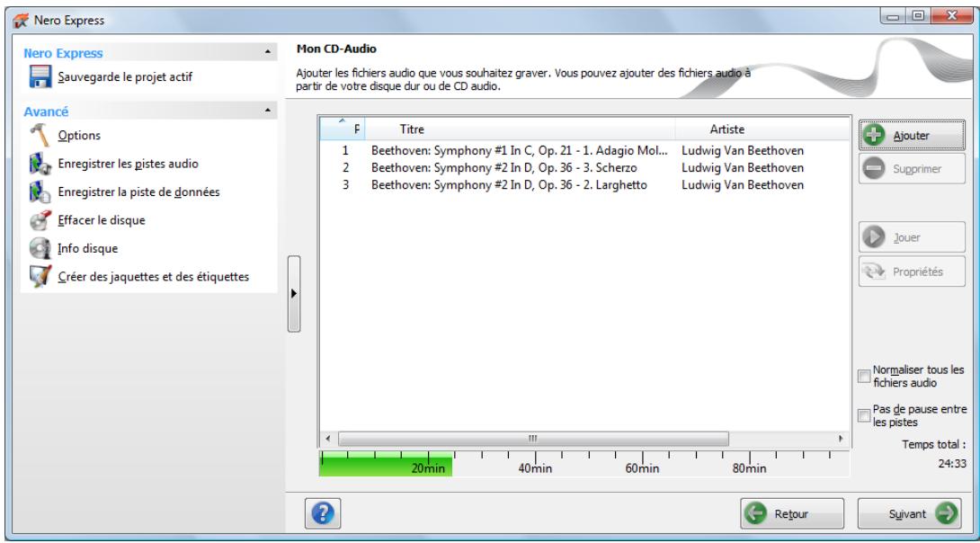The height and width of the screenshot is (543, 980).
Task: Click the Temps total value 24:33
Action: pyautogui.click(x=952, y=464)
